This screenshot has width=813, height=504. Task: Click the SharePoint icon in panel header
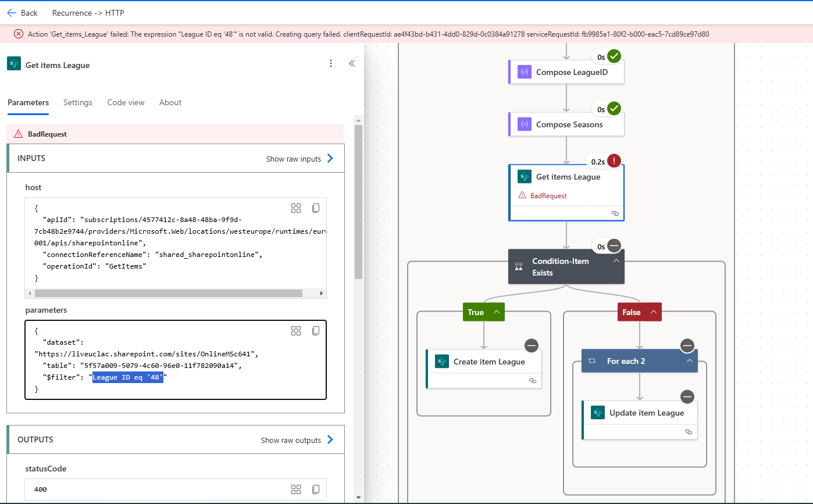point(14,64)
